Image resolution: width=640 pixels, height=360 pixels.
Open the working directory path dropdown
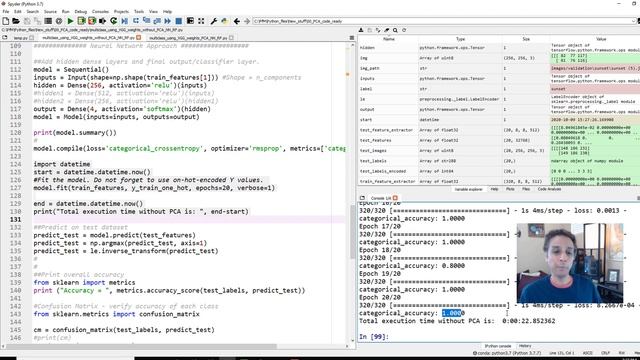pyautogui.click(x=634, y=21)
